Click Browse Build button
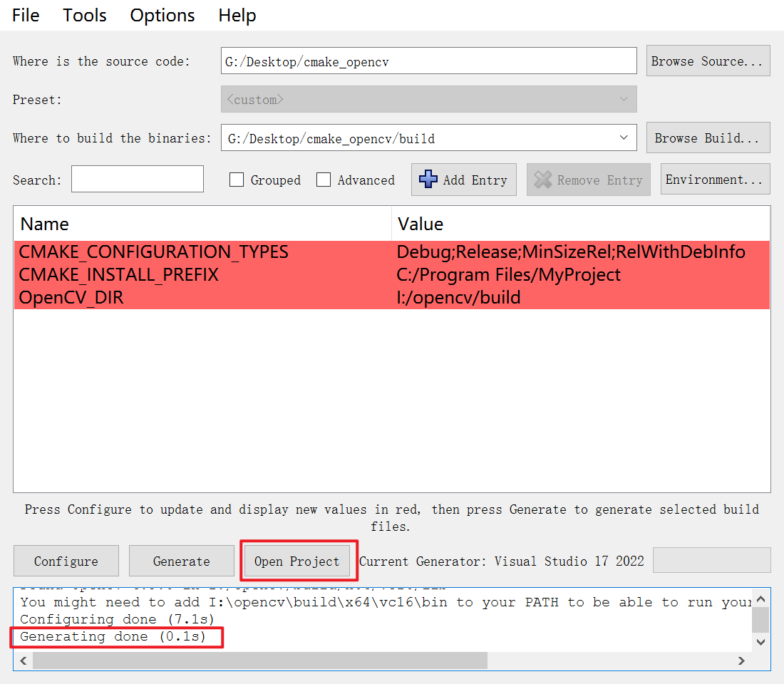This screenshot has height=684, width=784. (708, 138)
